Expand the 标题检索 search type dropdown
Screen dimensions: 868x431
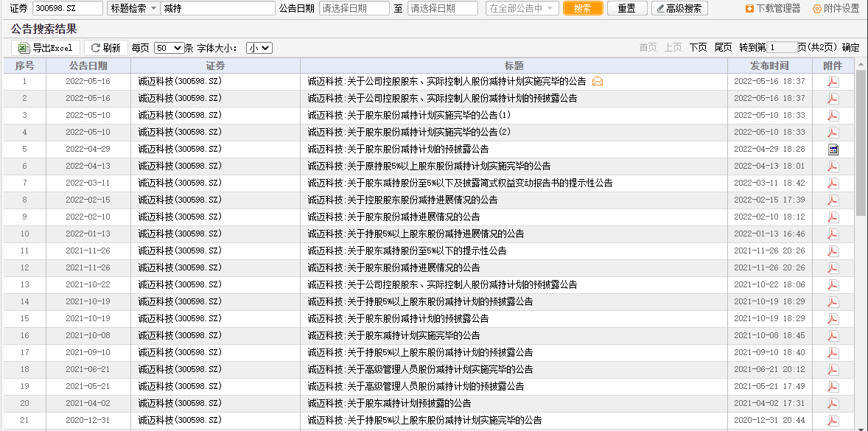tap(133, 8)
